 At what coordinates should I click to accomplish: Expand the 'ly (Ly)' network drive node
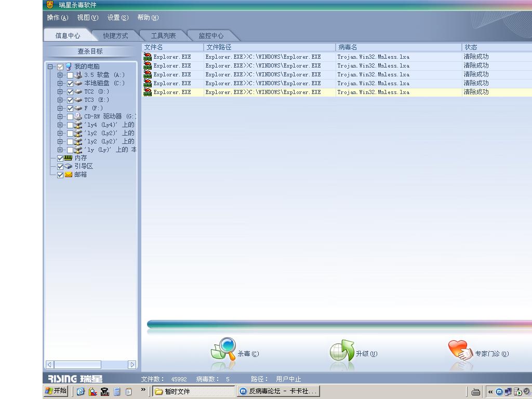60,150
